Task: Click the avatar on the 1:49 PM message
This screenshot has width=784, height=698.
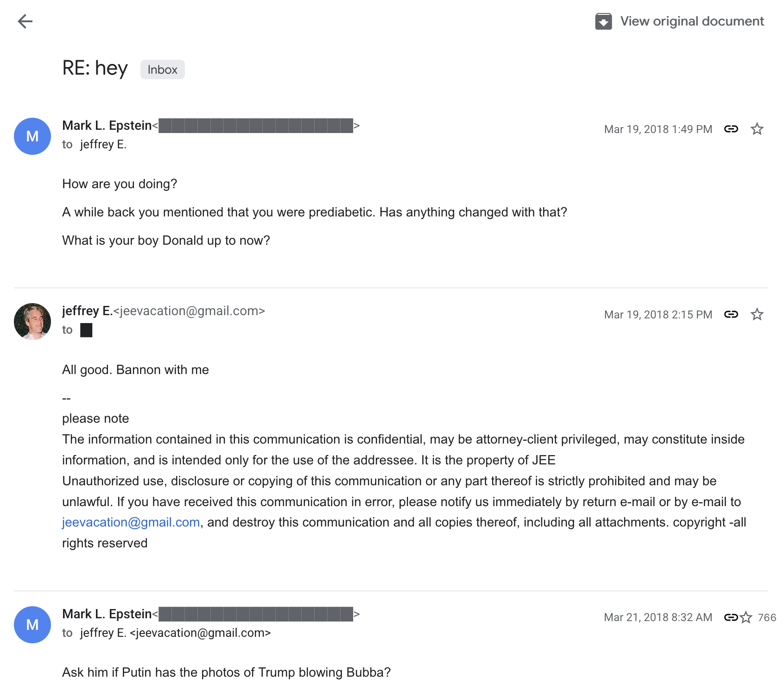Action: coord(32,136)
